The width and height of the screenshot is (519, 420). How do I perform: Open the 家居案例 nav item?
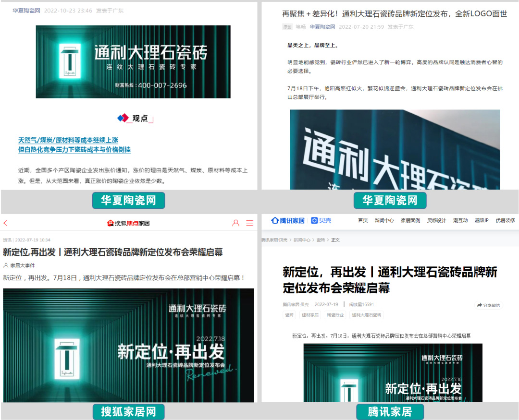(x=410, y=221)
